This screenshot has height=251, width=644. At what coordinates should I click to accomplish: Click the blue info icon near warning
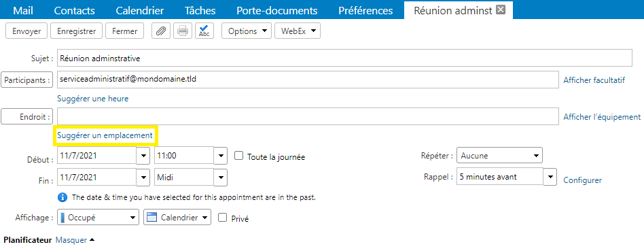62,197
